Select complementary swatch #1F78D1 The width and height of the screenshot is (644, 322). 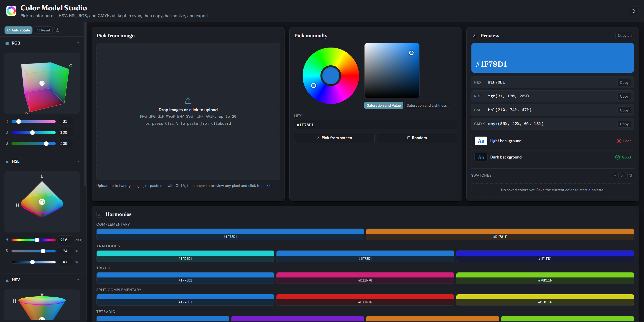pos(230,234)
